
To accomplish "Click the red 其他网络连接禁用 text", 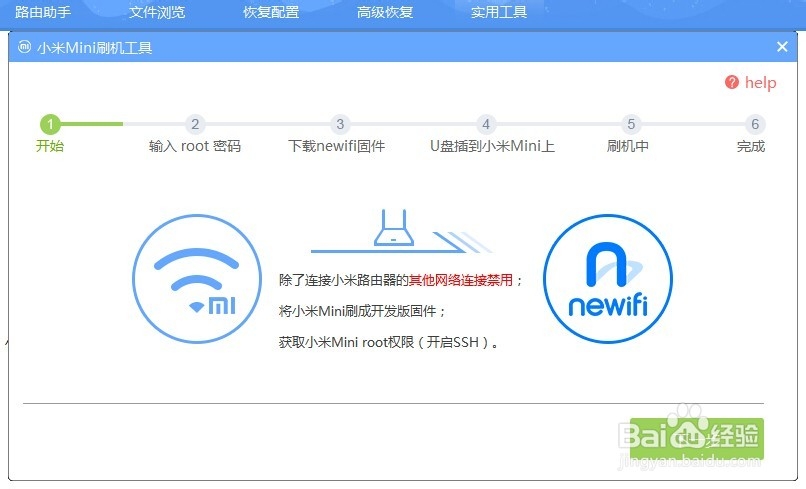I will point(461,280).
